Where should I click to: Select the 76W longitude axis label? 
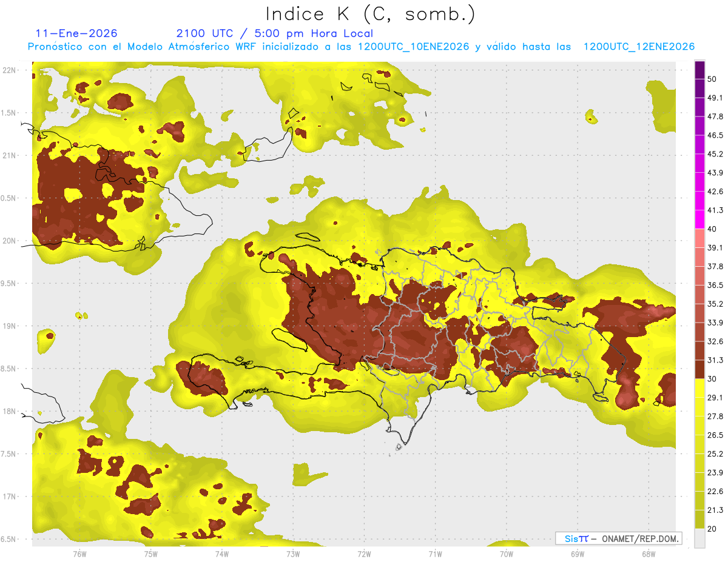click(79, 554)
